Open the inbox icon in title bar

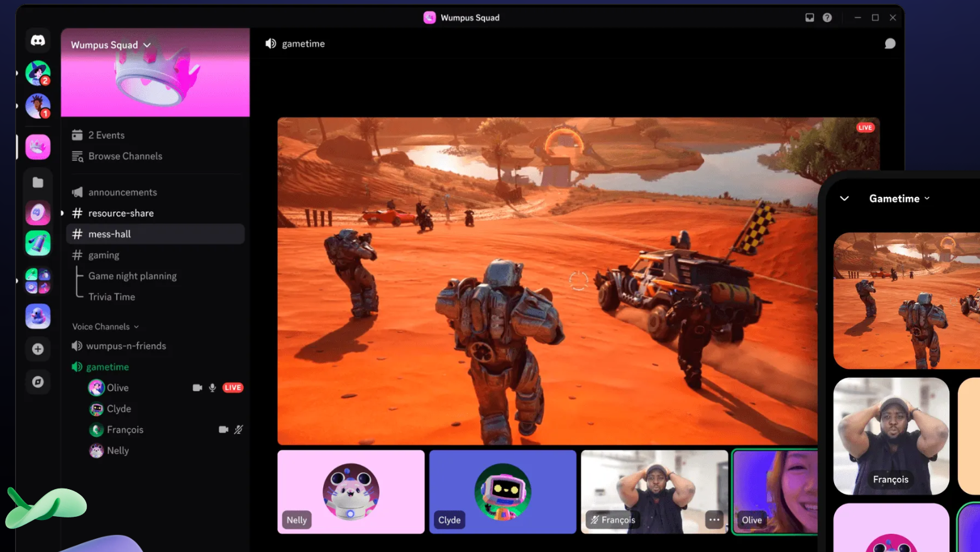(810, 18)
